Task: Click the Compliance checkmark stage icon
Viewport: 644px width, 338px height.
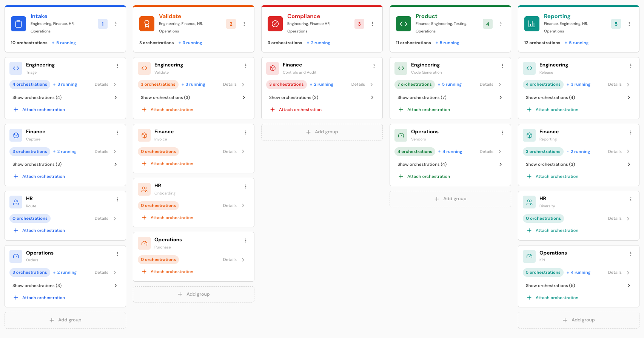Action: tap(275, 24)
